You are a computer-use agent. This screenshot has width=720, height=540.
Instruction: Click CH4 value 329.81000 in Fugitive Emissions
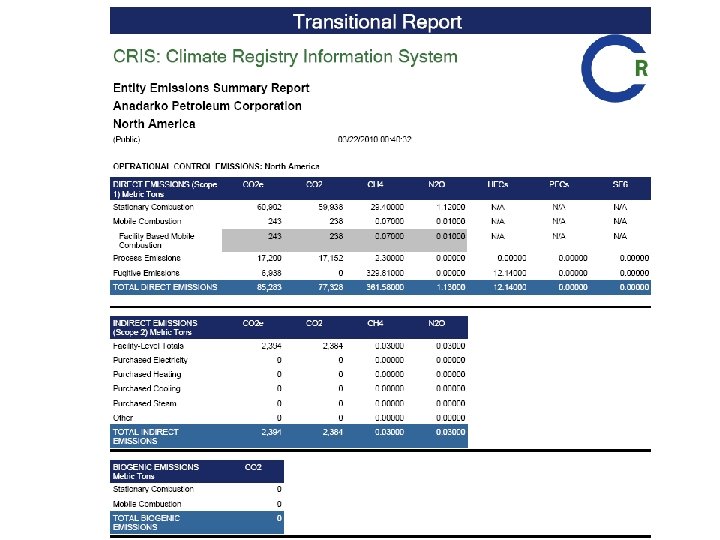[x=385, y=273]
